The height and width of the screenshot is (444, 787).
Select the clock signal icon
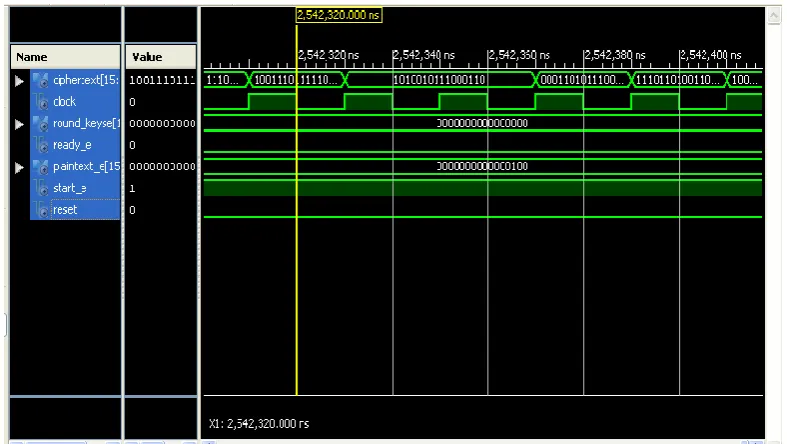coord(42,102)
